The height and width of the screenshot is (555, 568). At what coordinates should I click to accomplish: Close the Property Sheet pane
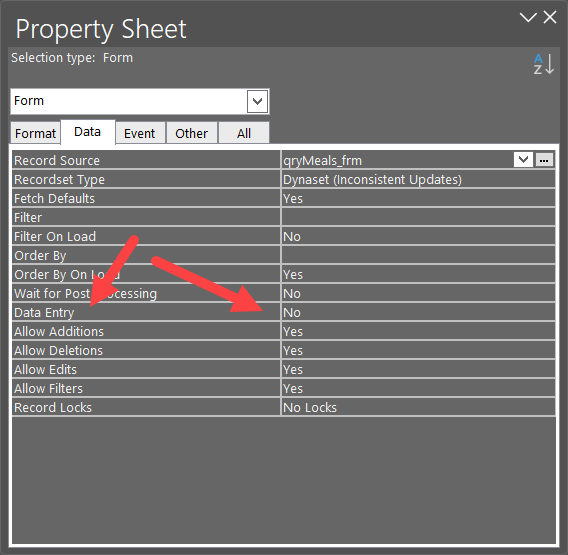coord(550,17)
